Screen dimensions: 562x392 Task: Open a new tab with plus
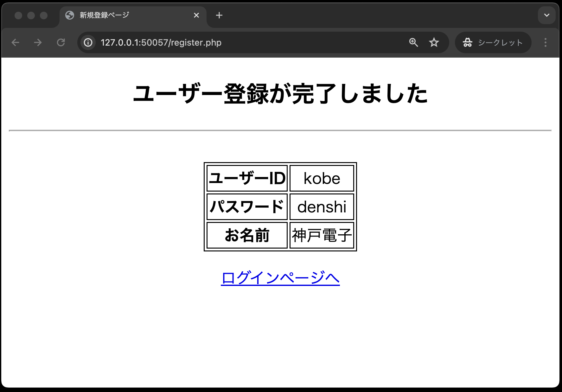point(219,15)
